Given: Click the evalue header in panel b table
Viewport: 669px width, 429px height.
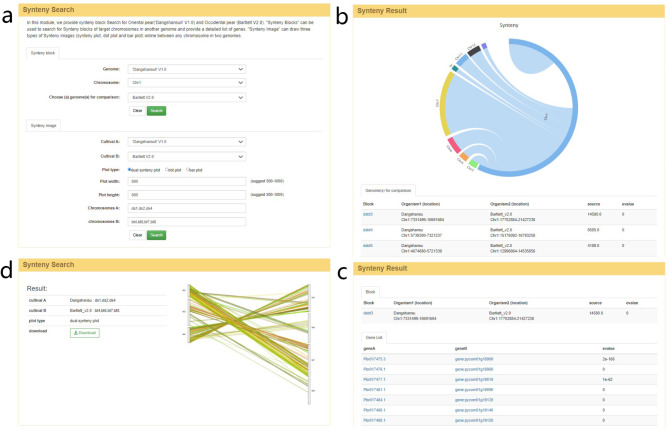Looking at the screenshot, I should point(628,204).
